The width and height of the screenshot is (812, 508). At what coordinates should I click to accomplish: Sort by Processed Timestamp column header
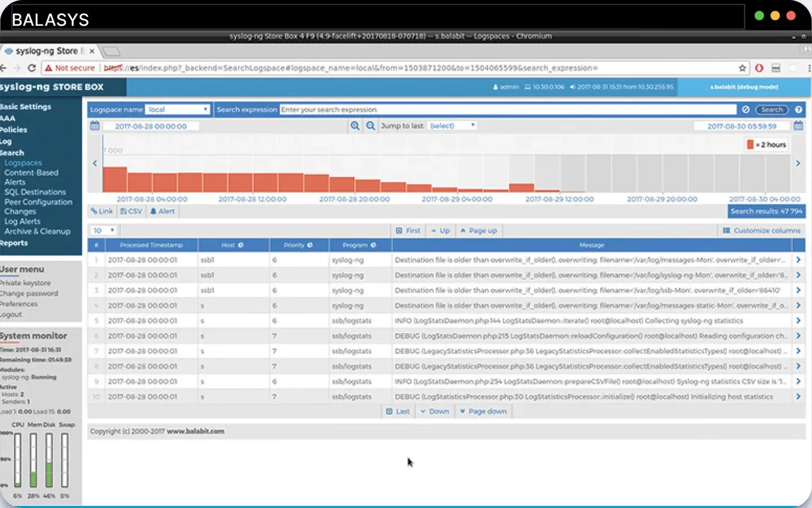click(151, 245)
